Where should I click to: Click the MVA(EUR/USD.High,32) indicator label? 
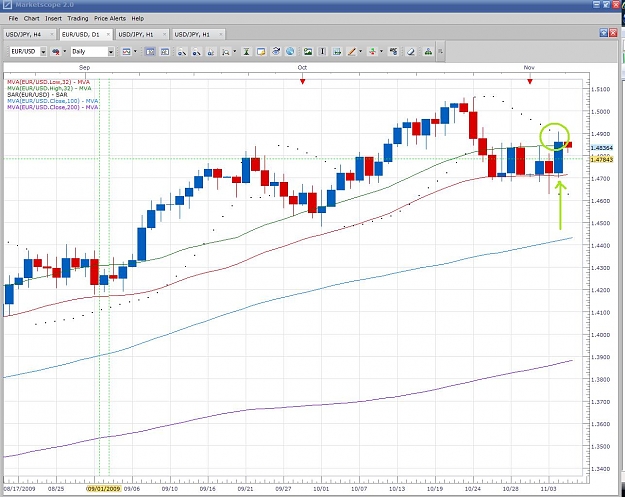point(49,88)
